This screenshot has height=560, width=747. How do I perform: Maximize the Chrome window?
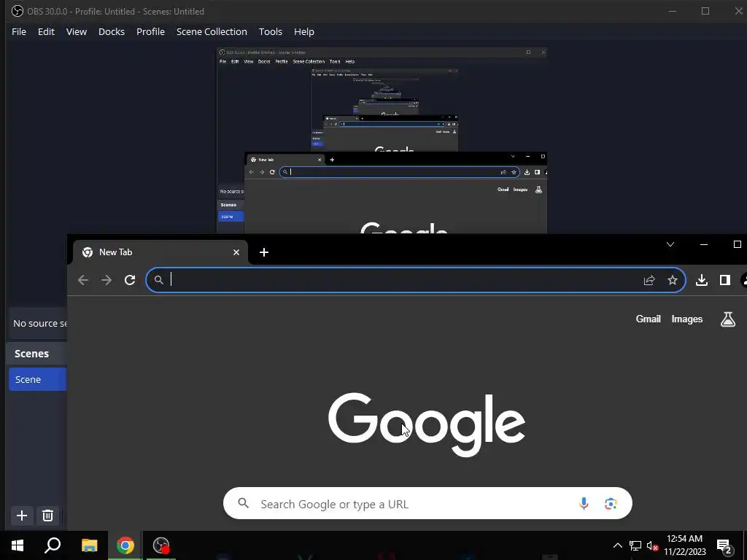click(737, 244)
